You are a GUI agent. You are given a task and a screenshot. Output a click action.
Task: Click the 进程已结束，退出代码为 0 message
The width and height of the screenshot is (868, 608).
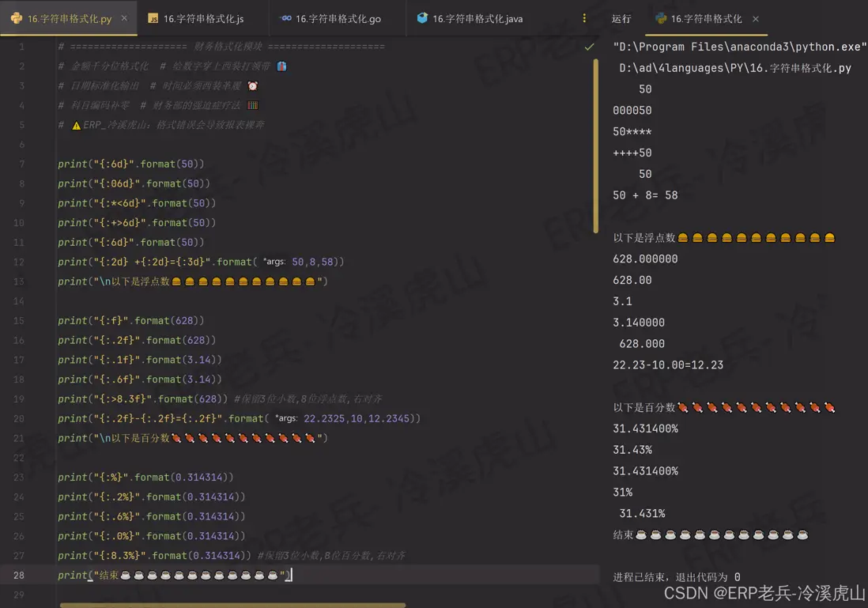point(677,577)
